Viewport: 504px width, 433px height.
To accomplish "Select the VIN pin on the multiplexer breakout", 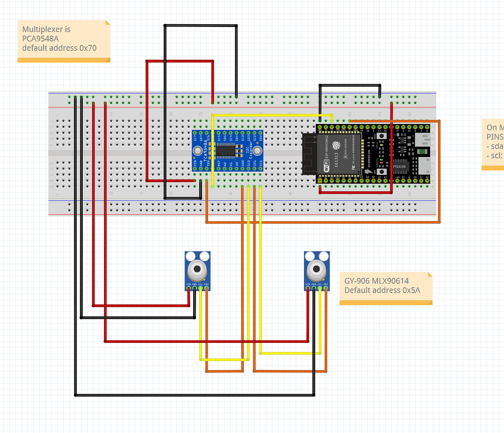I will coord(195,168).
